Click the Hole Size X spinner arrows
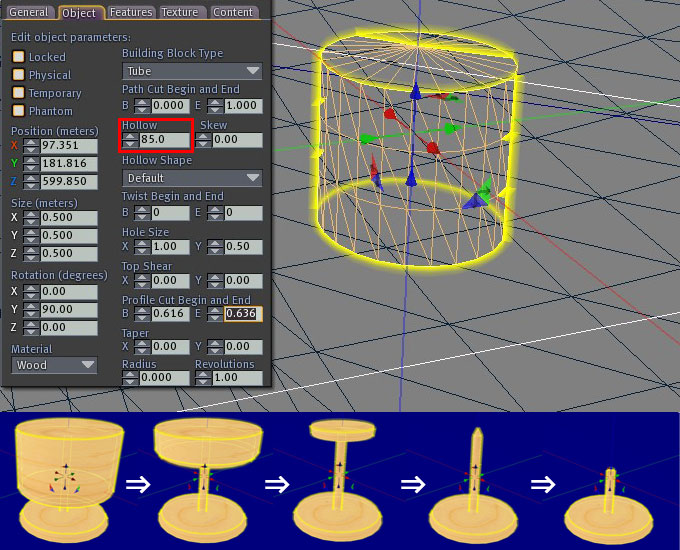The height and width of the screenshot is (550, 680). 142,246
